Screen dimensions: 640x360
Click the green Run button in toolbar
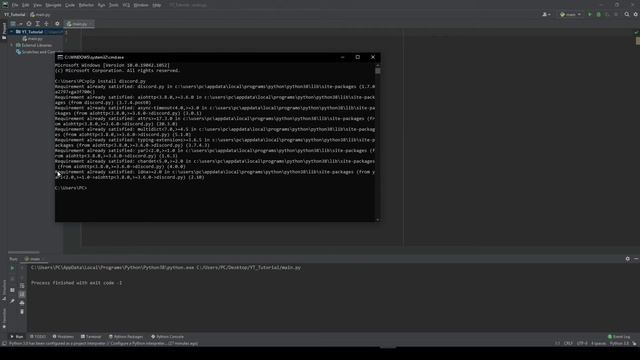(589, 14)
